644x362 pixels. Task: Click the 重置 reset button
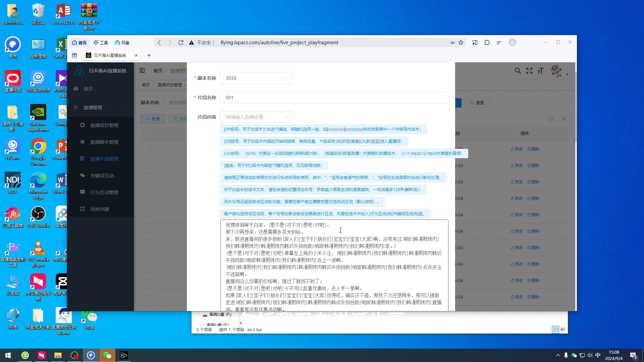tap(477, 103)
